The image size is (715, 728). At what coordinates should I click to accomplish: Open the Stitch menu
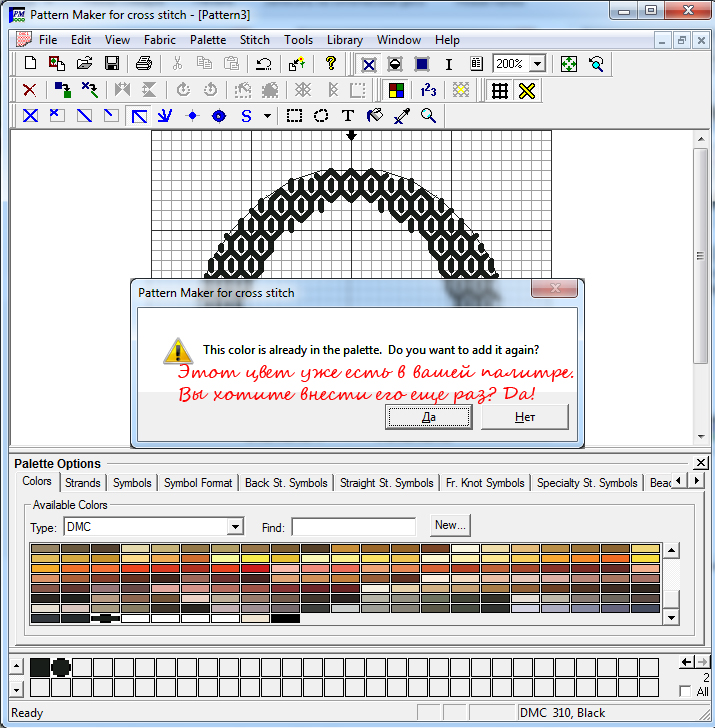pos(254,40)
